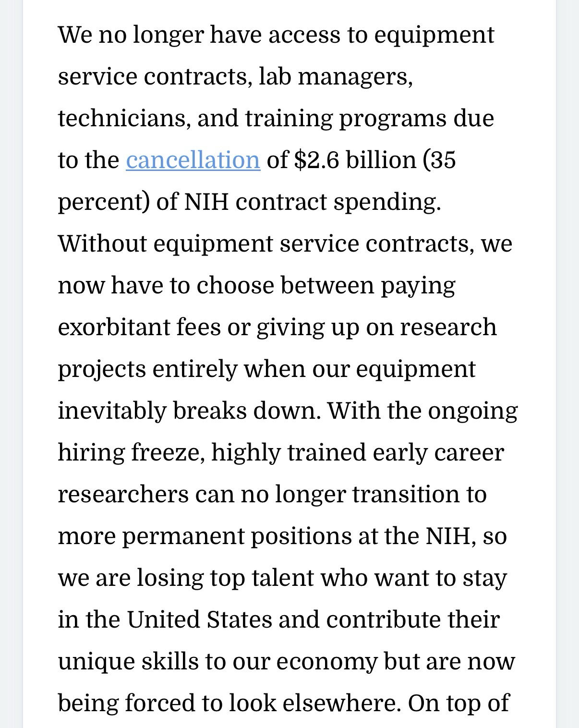Click the word "inevitably"
The image size is (579, 728).
point(112,411)
